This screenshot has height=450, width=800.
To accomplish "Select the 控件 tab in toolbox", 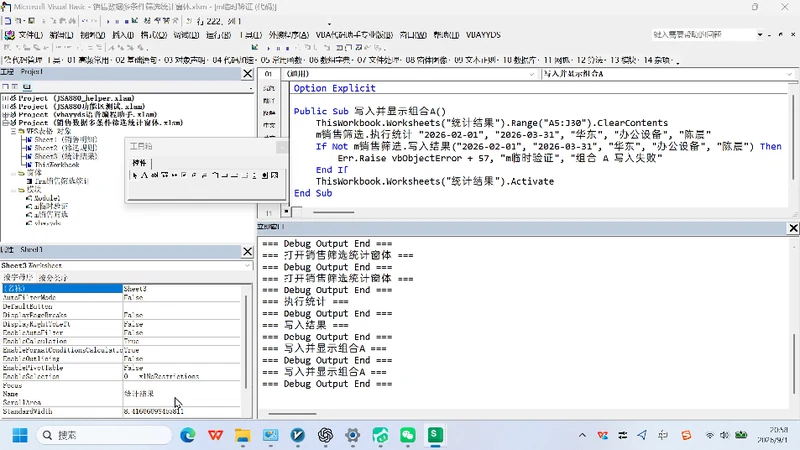I will point(139,163).
